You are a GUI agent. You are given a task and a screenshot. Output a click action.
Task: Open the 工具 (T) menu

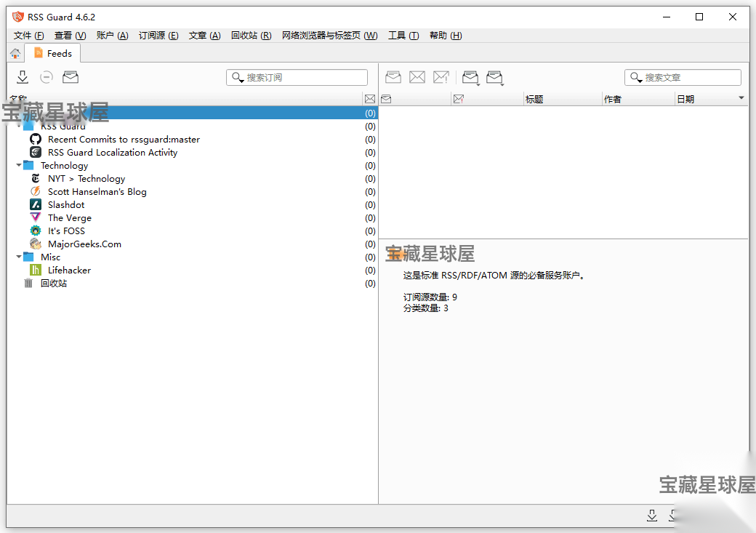point(403,35)
